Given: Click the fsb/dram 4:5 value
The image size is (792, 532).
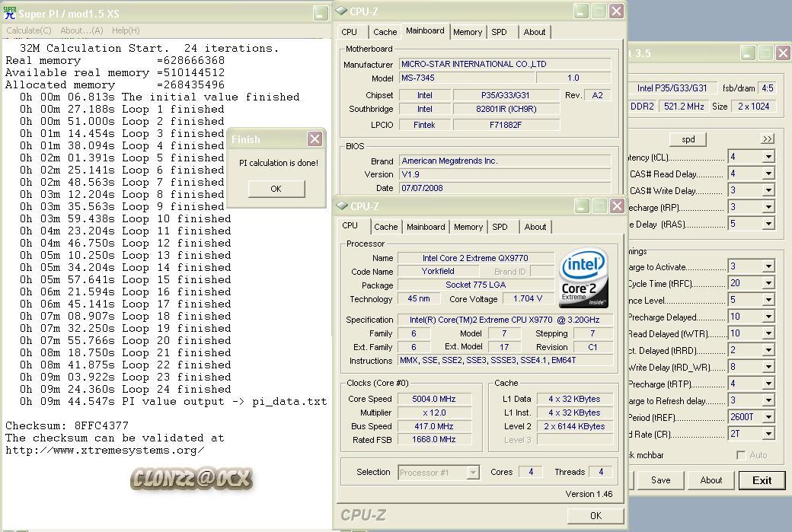Looking at the screenshot, I should [x=768, y=88].
